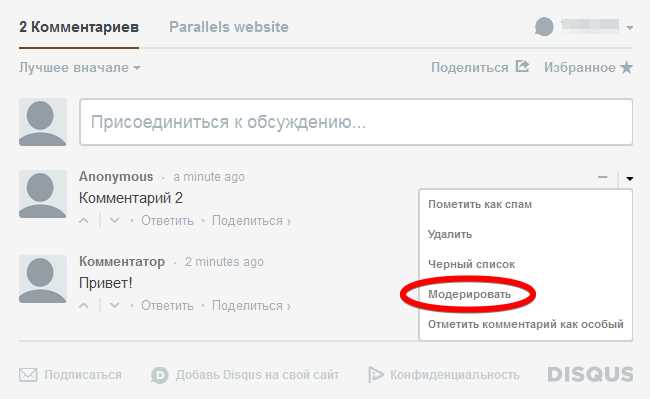Click the comment text Привет!

point(106,283)
